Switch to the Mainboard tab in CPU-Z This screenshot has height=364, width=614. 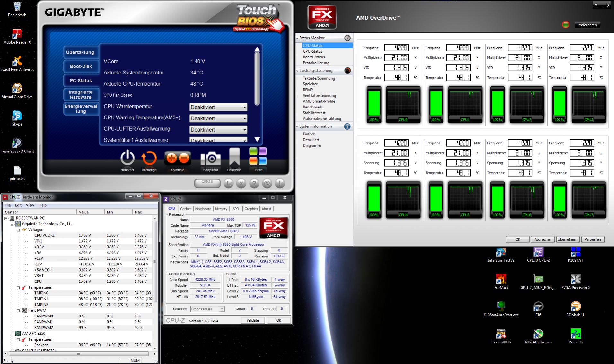coord(203,209)
